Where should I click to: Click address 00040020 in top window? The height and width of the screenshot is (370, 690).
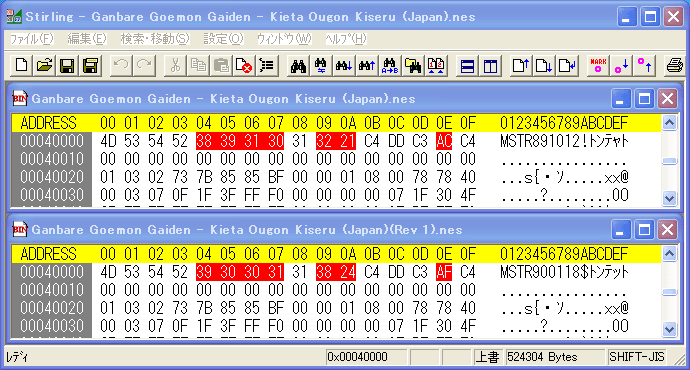[51, 177]
